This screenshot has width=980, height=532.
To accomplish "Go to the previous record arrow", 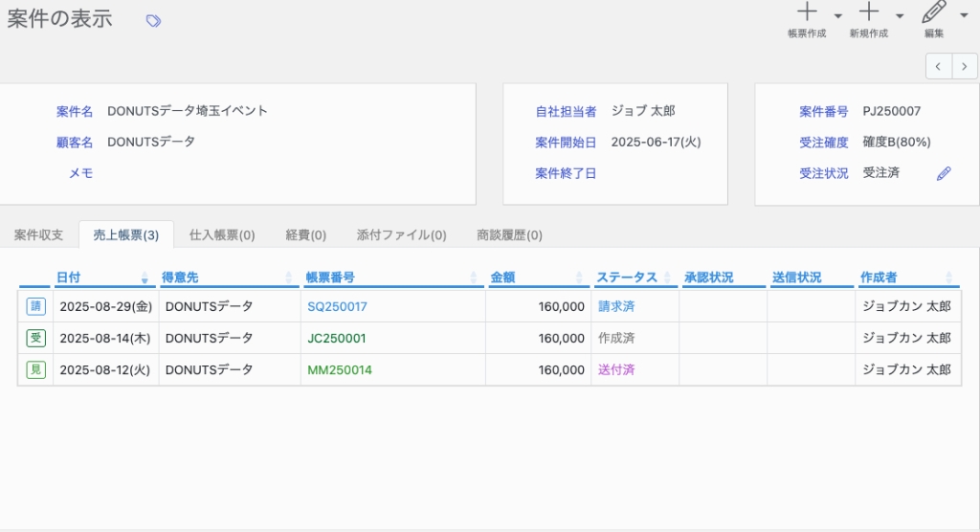I will point(939,66).
